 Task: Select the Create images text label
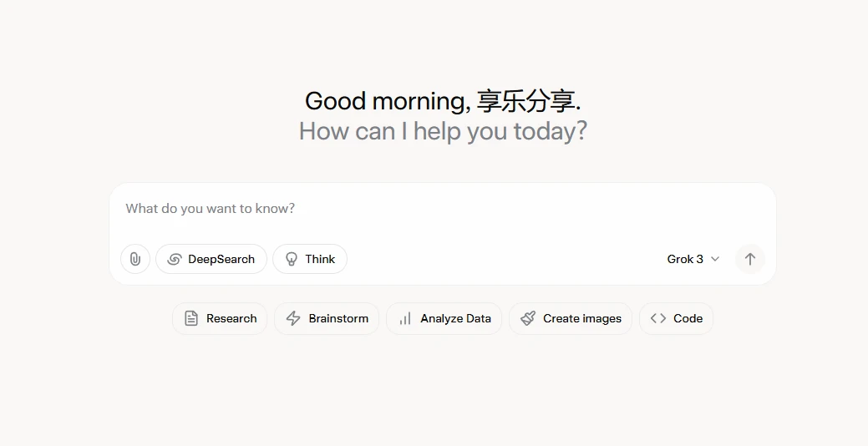(582, 318)
